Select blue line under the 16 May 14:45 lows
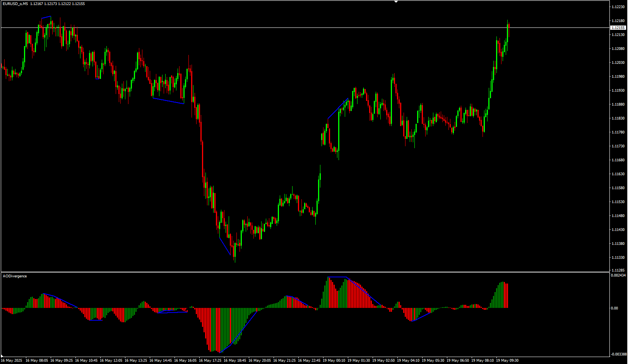Image resolution: width=628 pixels, height=364 pixels. (x=168, y=101)
